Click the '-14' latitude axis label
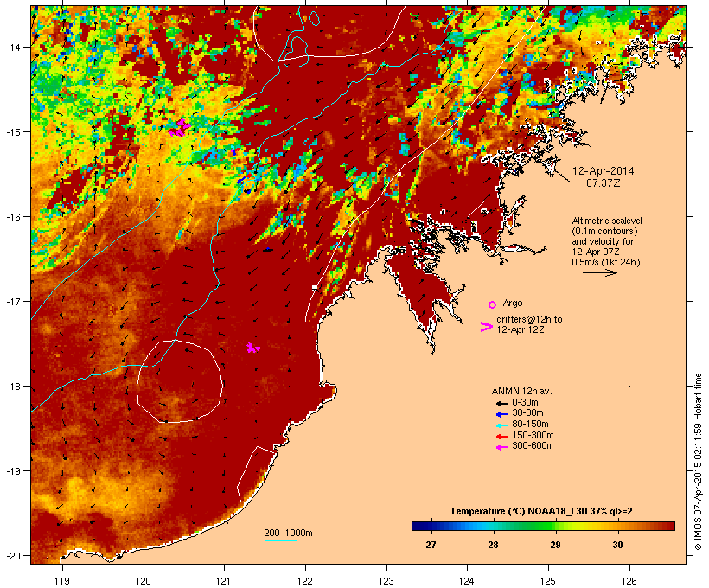This screenshot has height=588, width=709. pos(12,47)
